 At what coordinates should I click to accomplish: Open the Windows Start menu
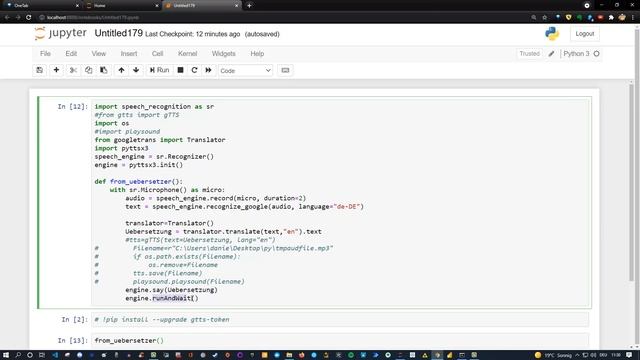pyautogui.click(x=6, y=355)
